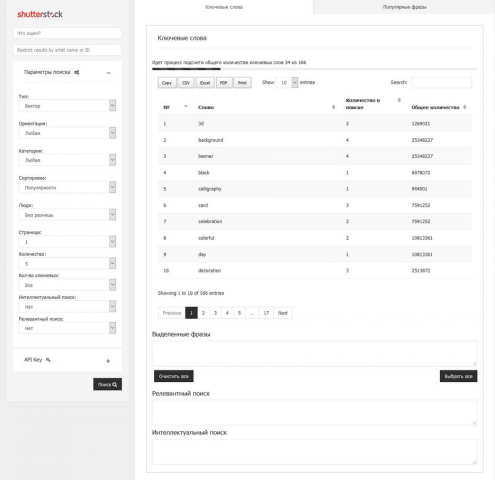Screen dimensions: 495x480
Task: Open the Категория dropdown
Action: coord(67,160)
